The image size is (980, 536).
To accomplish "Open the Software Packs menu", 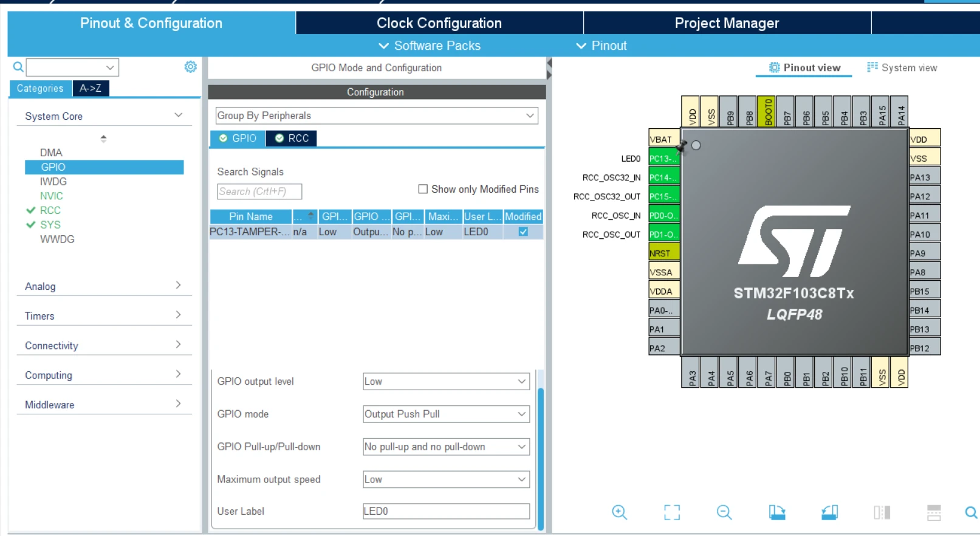I will (429, 46).
